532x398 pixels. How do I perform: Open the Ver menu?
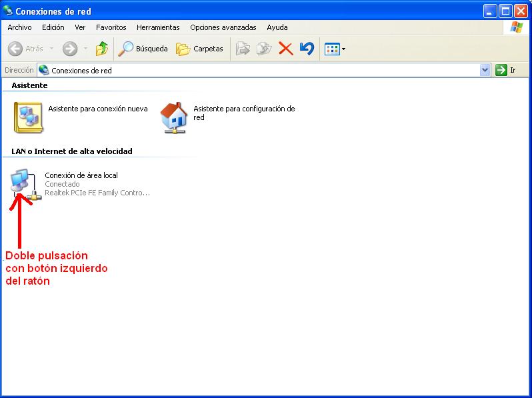tap(80, 27)
